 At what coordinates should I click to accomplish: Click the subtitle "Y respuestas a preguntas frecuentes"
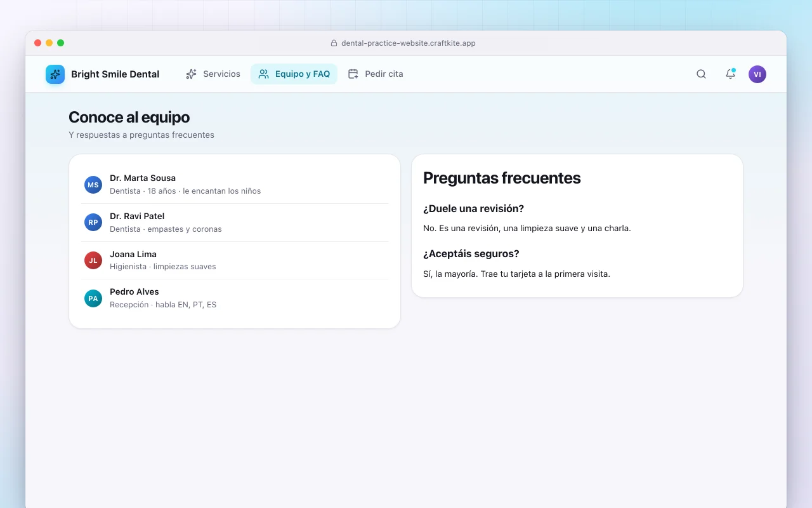[141, 135]
